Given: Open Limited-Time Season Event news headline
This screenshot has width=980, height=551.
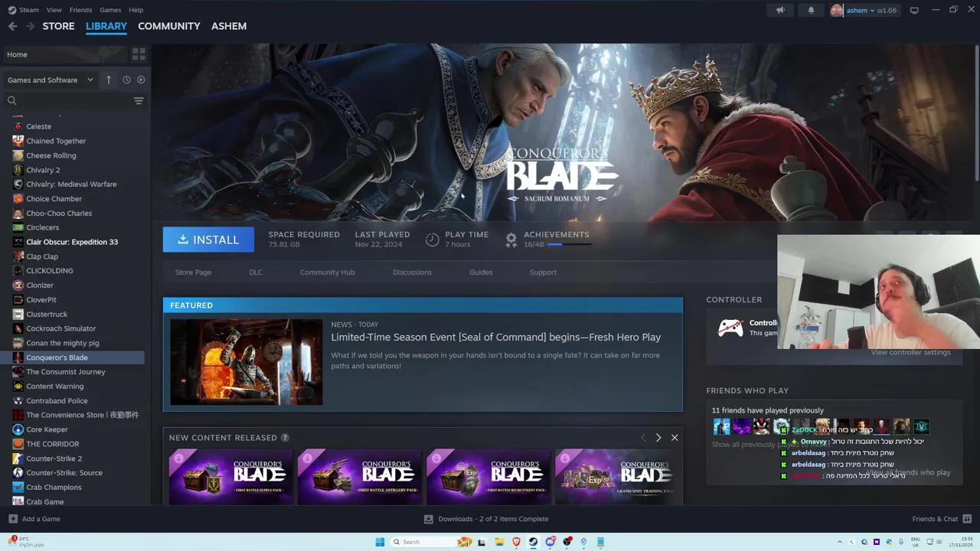Looking at the screenshot, I should pyautogui.click(x=495, y=337).
